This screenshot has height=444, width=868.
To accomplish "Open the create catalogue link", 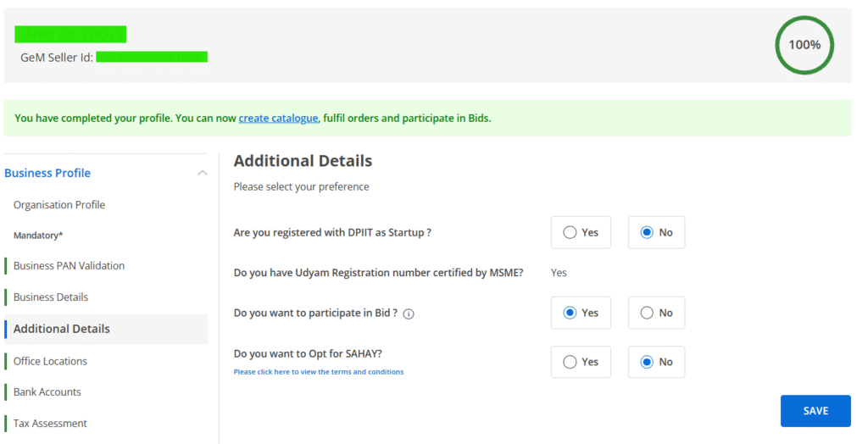I will pos(278,118).
